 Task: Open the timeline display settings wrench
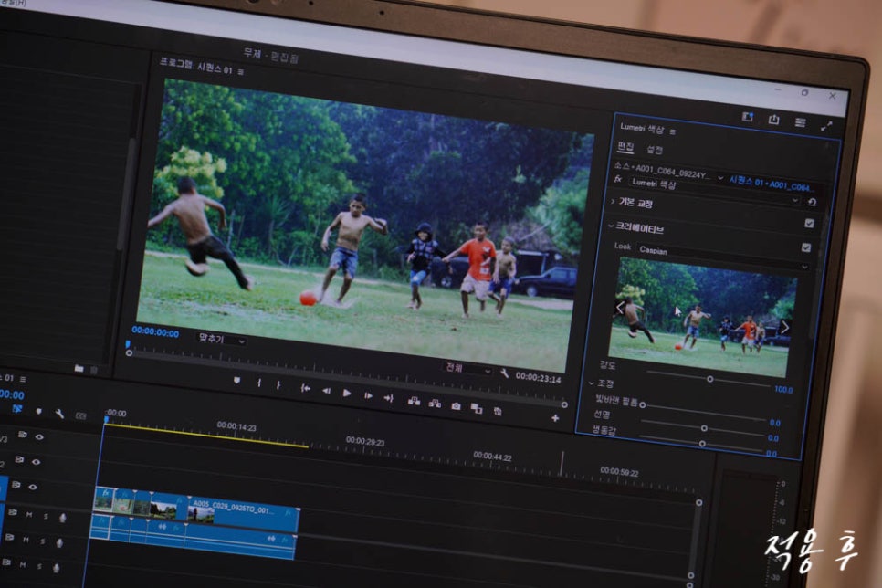[x=59, y=415]
